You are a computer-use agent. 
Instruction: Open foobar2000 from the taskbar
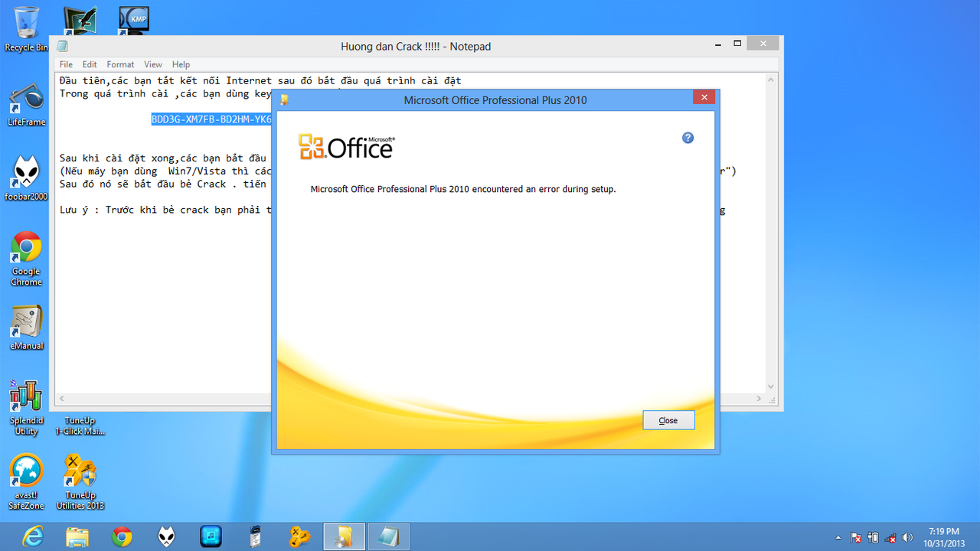point(166,536)
